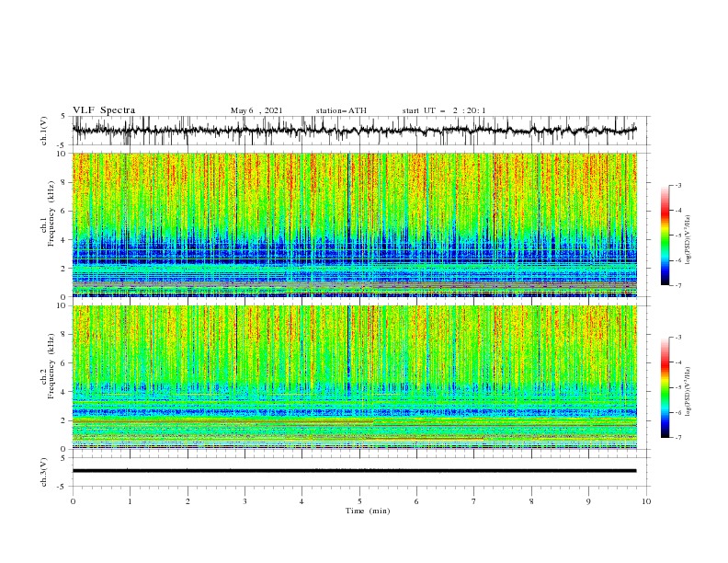Click time axis tick label "0"
728x563 pixels.
(x=73, y=501)
